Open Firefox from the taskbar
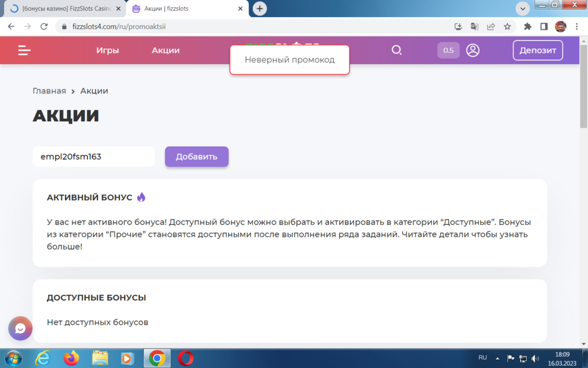Viewport: 588px width, 368px height. (x=71, y=358)
